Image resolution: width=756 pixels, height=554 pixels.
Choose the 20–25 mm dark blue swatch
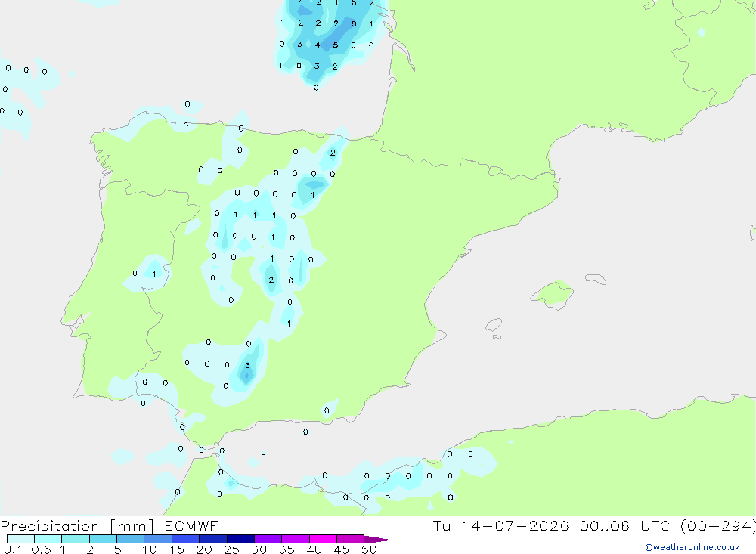(212, 539)
